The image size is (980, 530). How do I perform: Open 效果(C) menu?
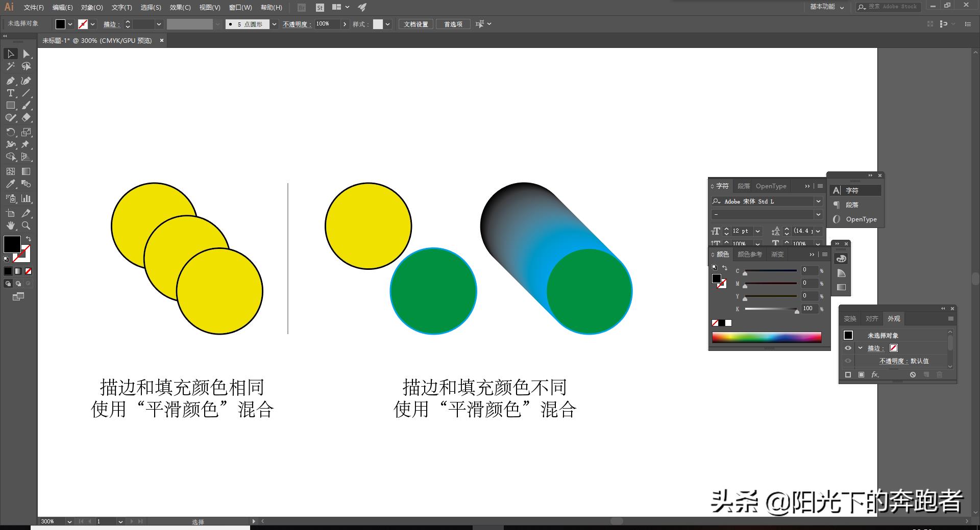tap(180, 7)
